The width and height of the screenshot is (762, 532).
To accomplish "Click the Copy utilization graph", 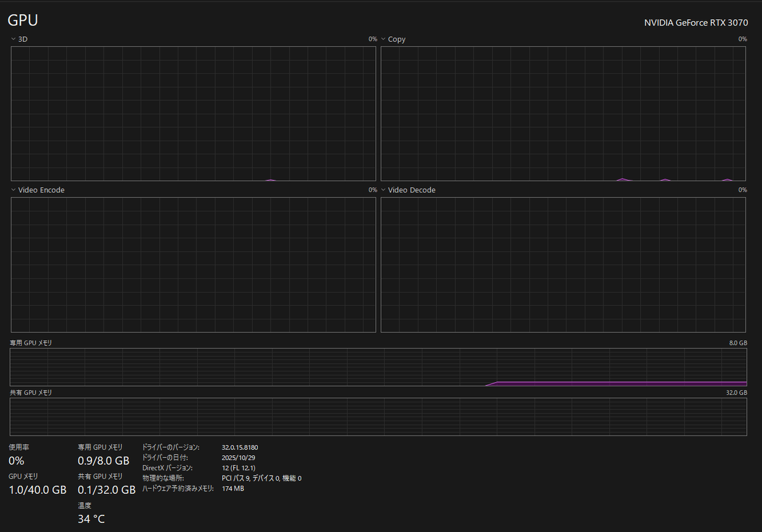I will tap(563, 114).
